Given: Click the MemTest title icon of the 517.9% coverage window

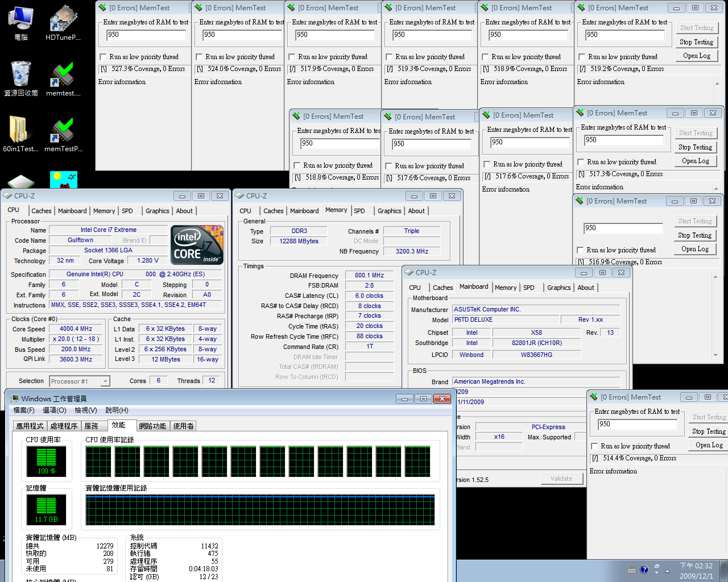Looking at the screenshot, I should click(291, 7).
